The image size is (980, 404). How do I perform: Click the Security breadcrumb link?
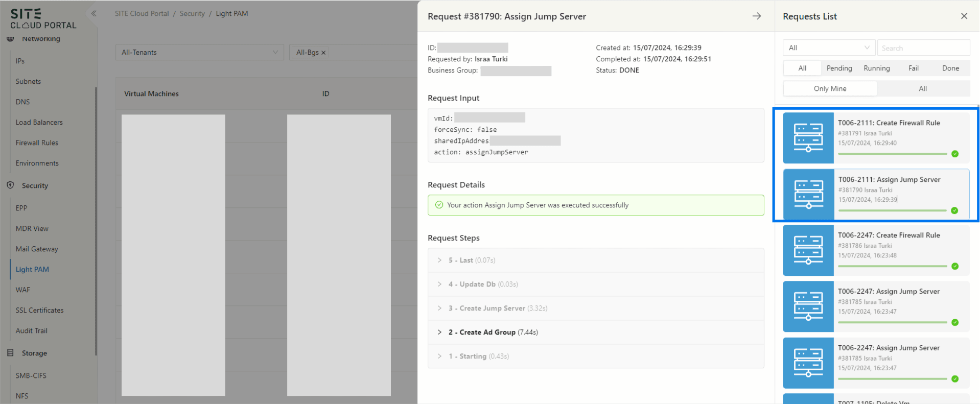click(192, 13)
